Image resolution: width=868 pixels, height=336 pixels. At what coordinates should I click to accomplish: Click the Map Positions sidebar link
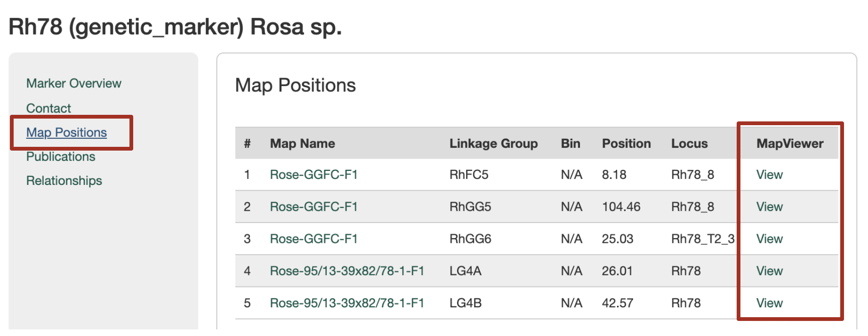[x=66, y=133]
